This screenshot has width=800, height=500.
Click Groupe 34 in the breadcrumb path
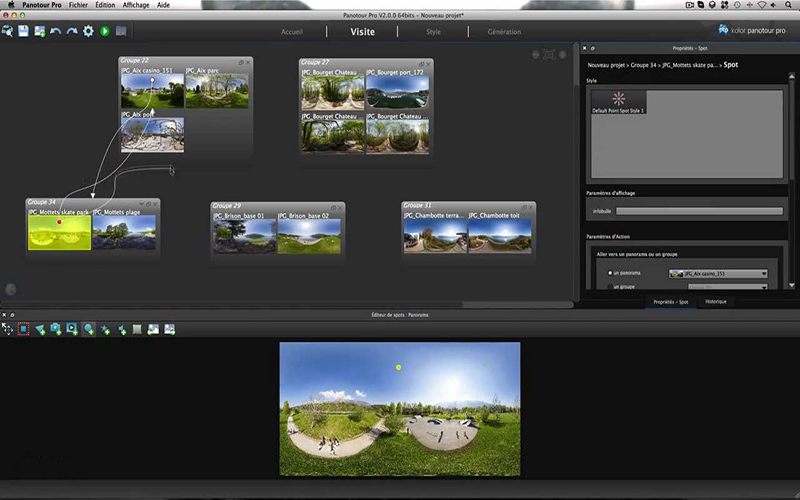click(643, 65)
